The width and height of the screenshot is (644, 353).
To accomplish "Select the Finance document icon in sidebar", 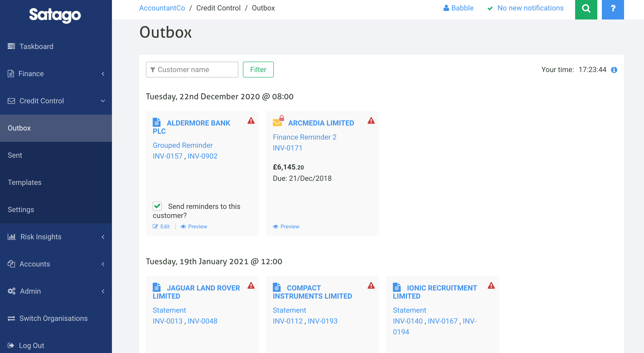I will pyautogui.click(x=11, y=73).
